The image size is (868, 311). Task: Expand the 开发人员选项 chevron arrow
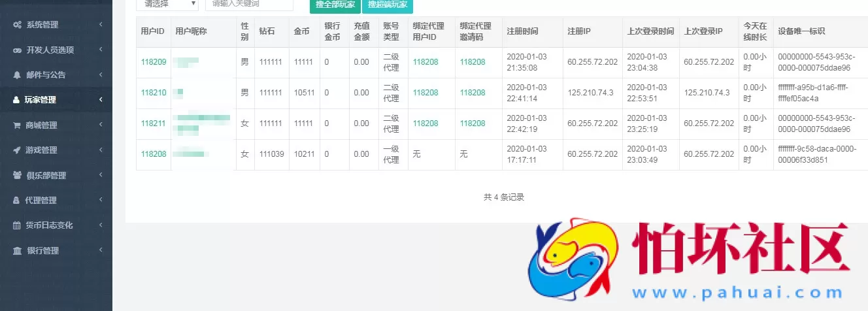(101, 50)
